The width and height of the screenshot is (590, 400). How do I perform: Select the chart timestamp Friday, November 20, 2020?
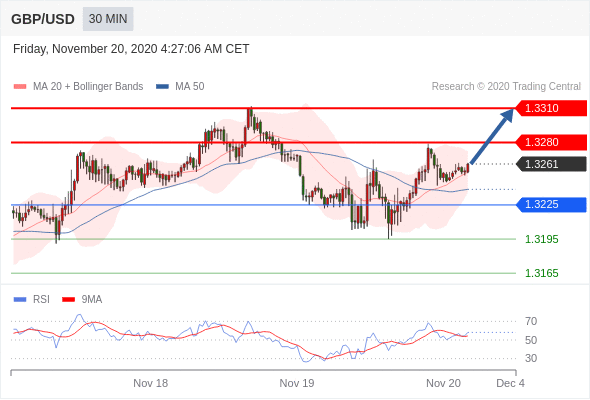[x=131, y=49]
